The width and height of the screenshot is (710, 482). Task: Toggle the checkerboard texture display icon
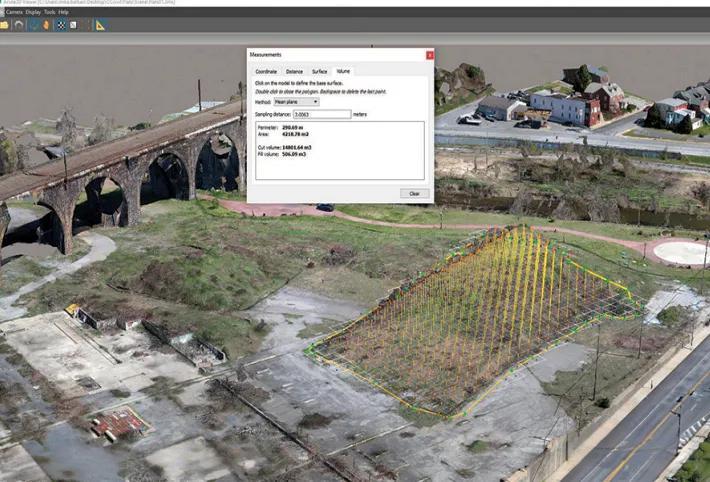coord(61,24)
